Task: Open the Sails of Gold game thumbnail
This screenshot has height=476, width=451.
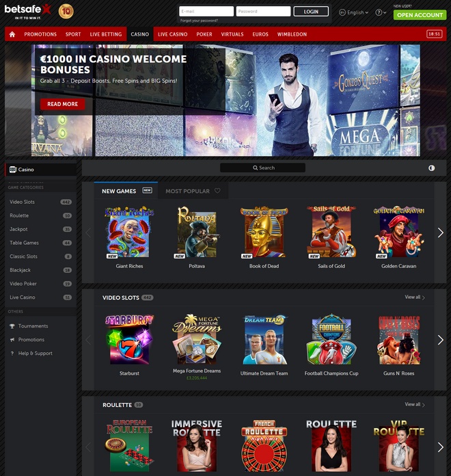Action: pyautogui.click(x=331, y=233)
